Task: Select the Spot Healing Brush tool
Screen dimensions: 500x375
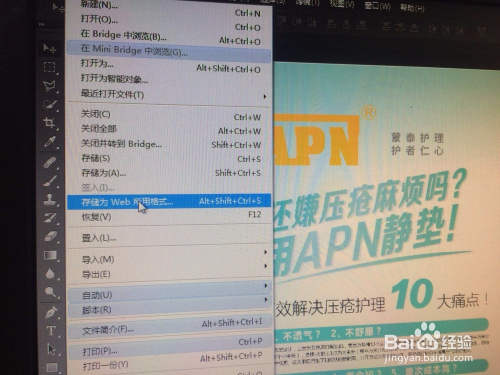Action: click(x=50, y=163)
